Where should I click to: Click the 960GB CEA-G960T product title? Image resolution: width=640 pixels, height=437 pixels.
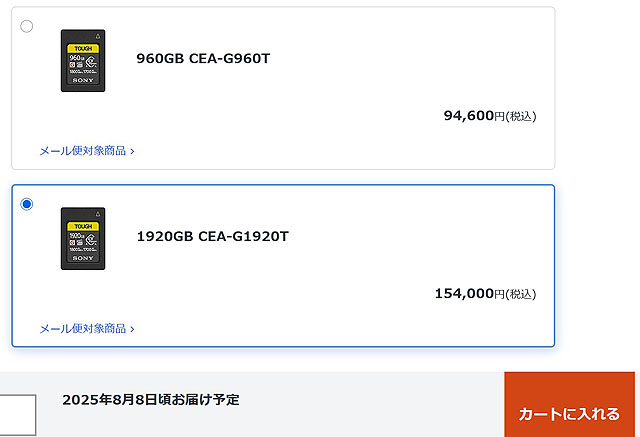(203, 59)
